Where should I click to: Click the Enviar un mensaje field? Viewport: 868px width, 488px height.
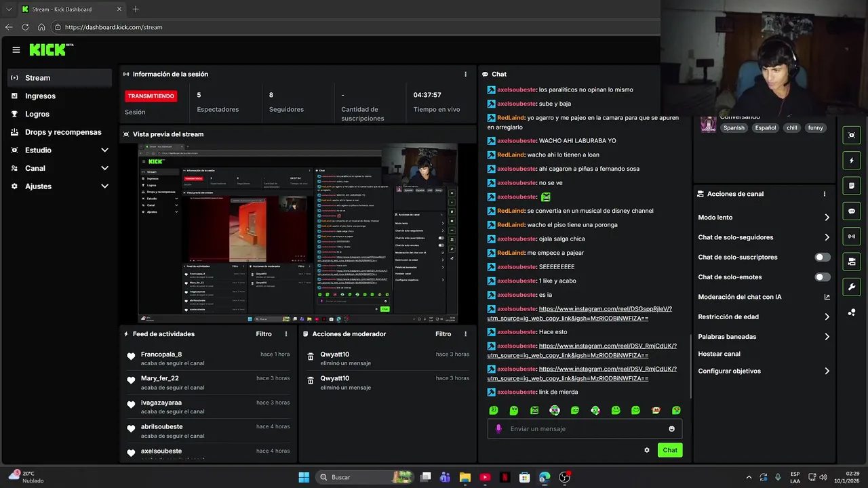[585, 428]
